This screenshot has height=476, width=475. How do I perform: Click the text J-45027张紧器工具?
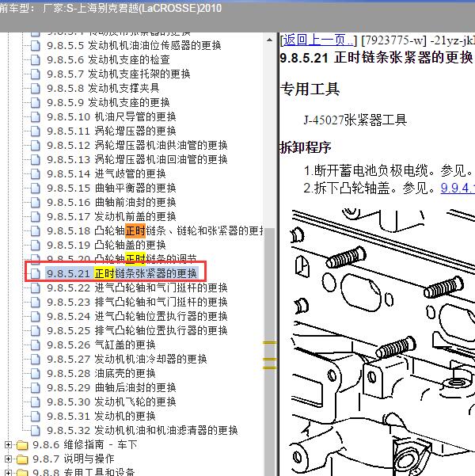[x=355, y=120]
